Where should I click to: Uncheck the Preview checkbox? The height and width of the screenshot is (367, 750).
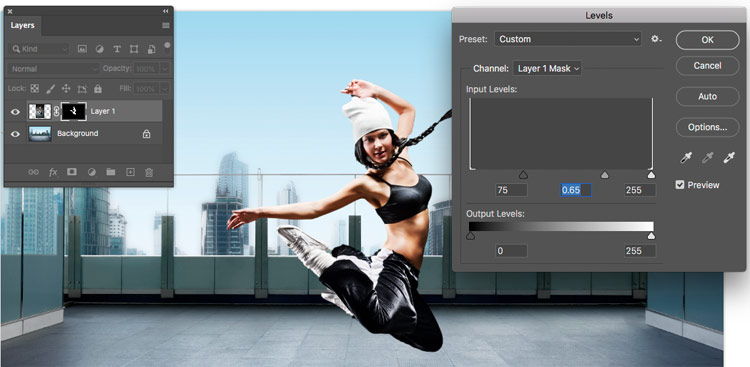(x=680, y=185)
